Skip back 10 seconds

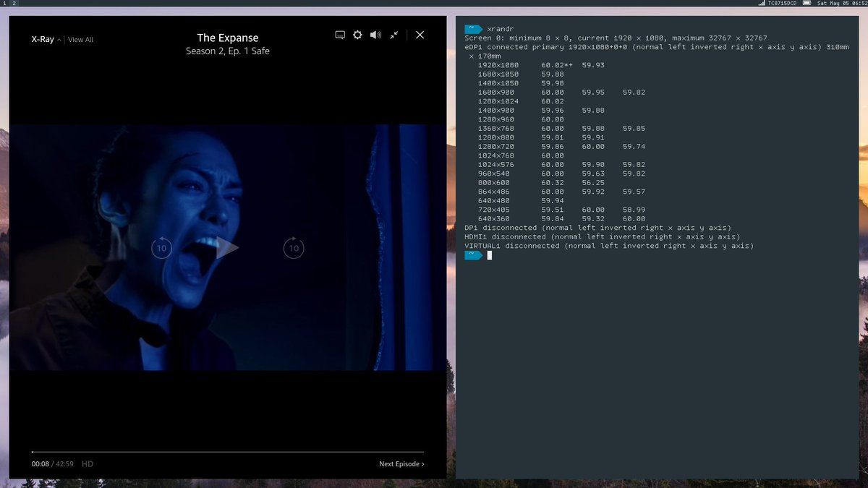(x=161, y=248)
